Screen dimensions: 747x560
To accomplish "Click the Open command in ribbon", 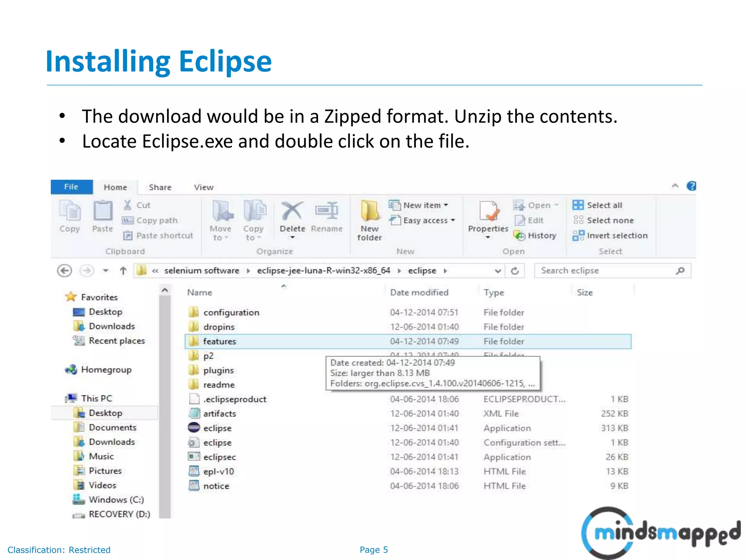I will tap(536, 205).
